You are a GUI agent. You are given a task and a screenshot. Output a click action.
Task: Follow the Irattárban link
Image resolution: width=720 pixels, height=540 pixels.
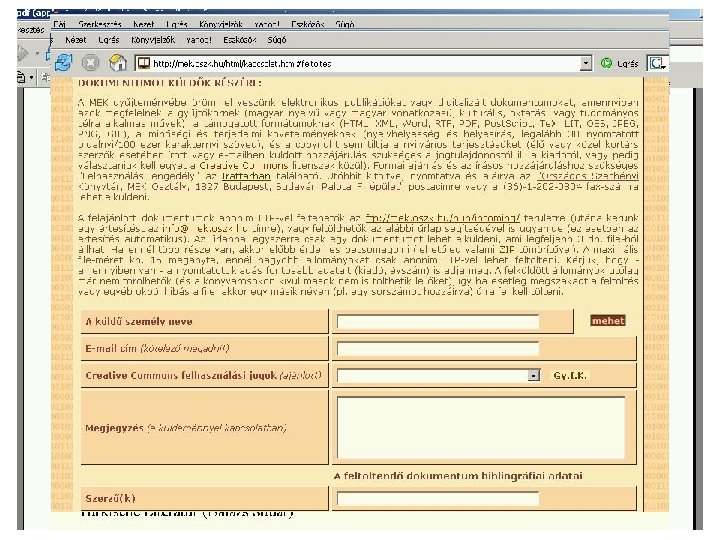point(246,176)
